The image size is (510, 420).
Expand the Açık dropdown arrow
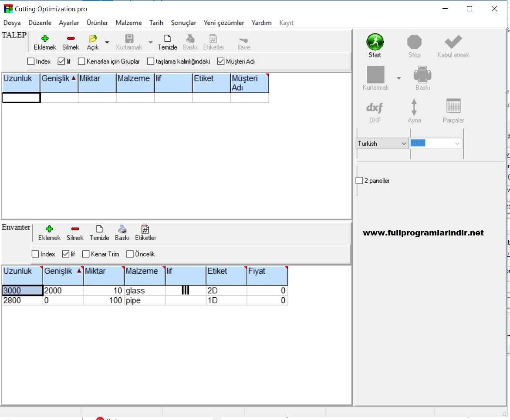(x=106, y=42)
